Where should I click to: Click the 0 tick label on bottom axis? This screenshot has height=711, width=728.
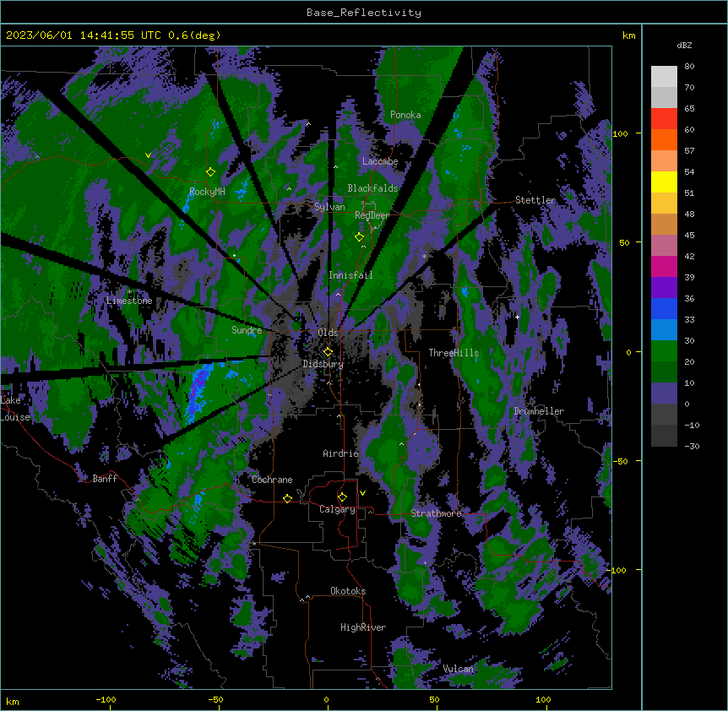click(x=326, y=699)
